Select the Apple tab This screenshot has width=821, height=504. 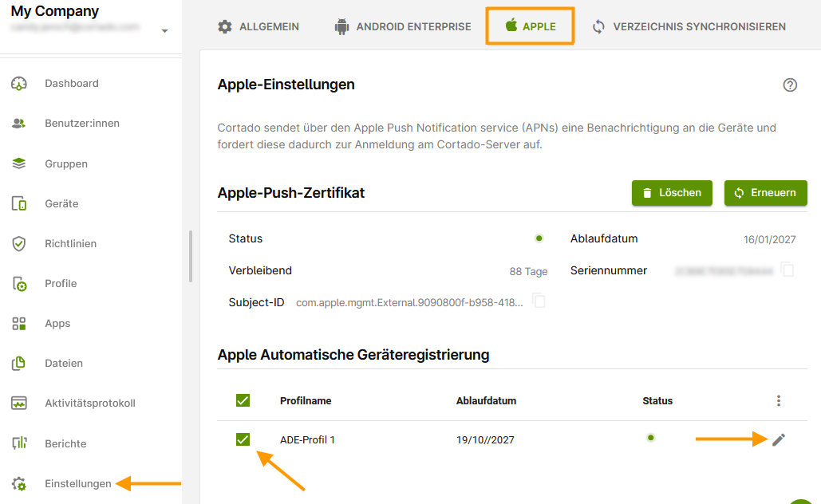530,26
